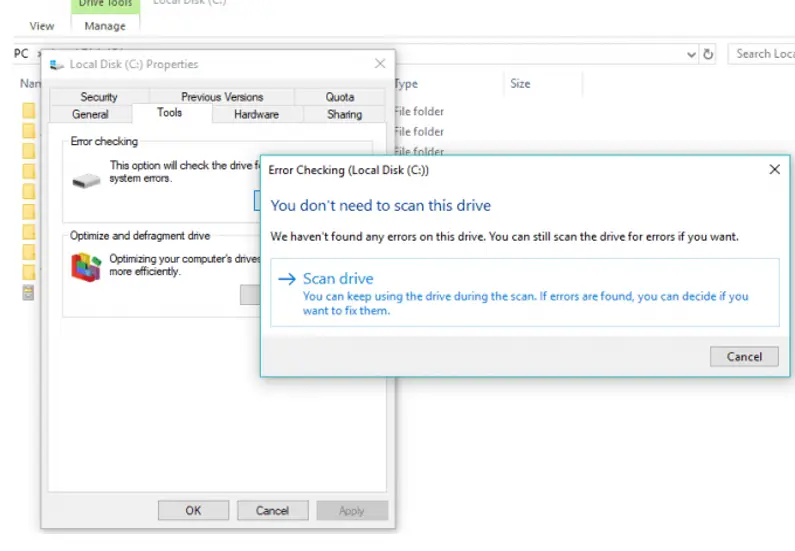This screenshot has width=795, height=551.
Task: Select the first folder icon in file list
Action: (29, 111)
